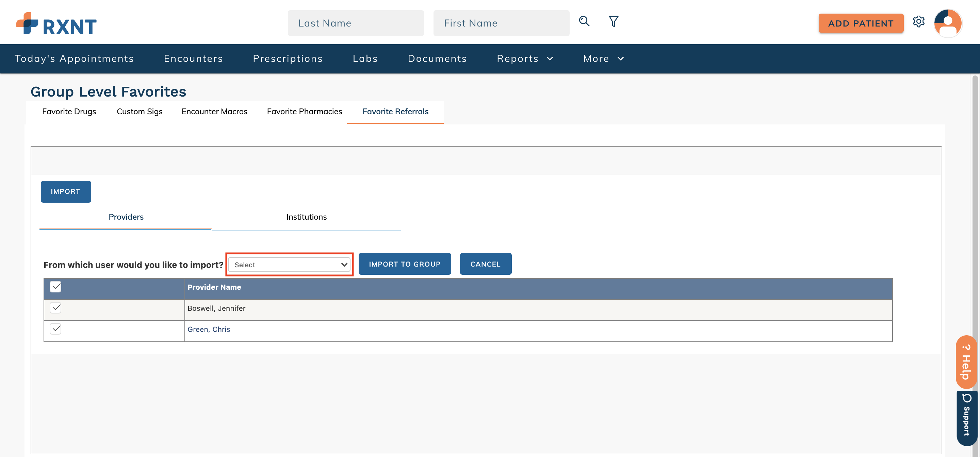Toggle the select-all header checkbox
Viewport: 980px width, 457px height.
(x=55, y=287)
